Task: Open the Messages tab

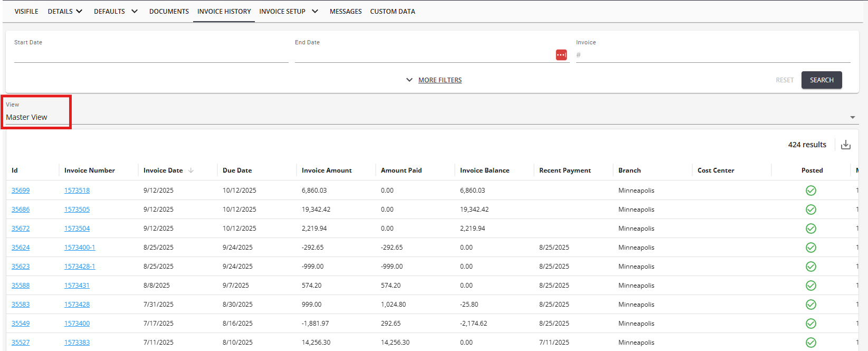Action: click(346, 11)
